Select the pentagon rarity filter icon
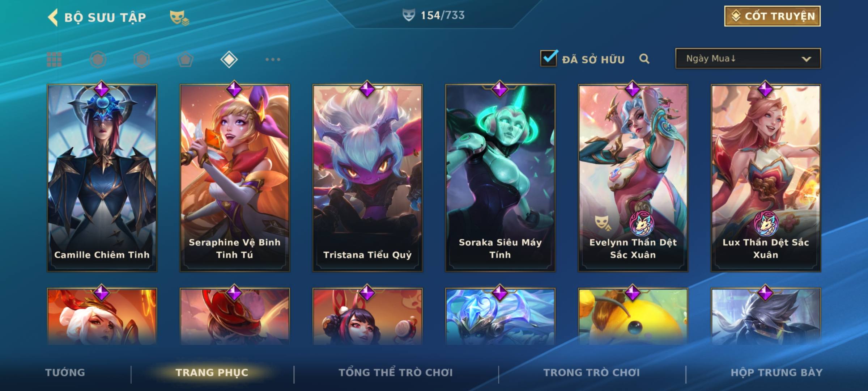The image size is (868, 391). tap(185, 59)
